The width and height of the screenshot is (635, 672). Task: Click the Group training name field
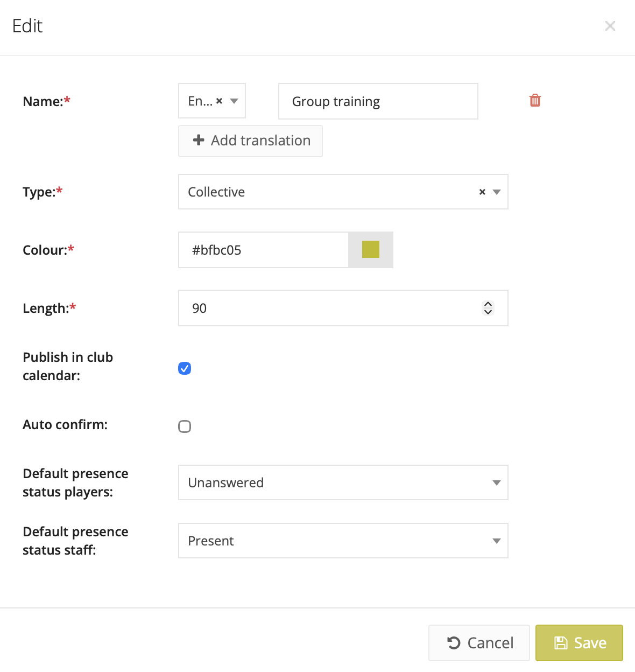tap(378, 101)
